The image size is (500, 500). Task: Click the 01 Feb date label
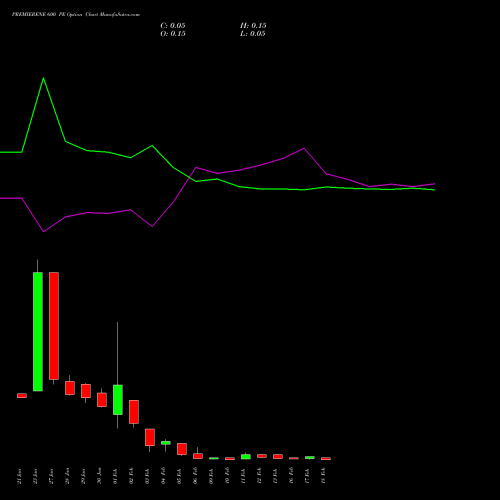click(x=115, y=476)
